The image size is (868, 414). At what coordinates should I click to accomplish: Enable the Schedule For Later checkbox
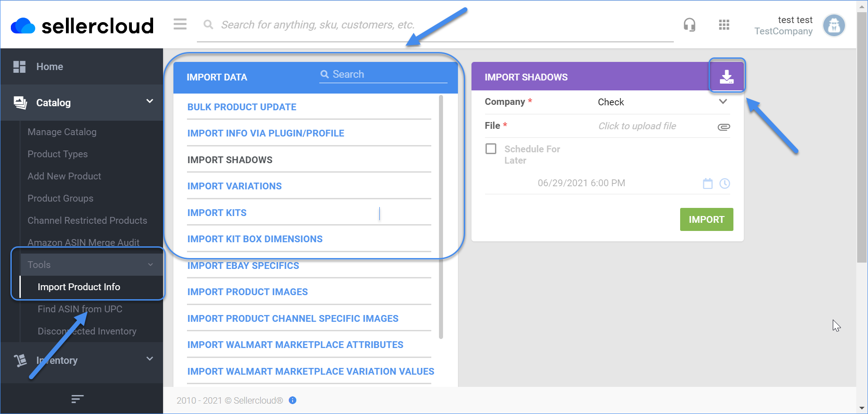[491, 149]
